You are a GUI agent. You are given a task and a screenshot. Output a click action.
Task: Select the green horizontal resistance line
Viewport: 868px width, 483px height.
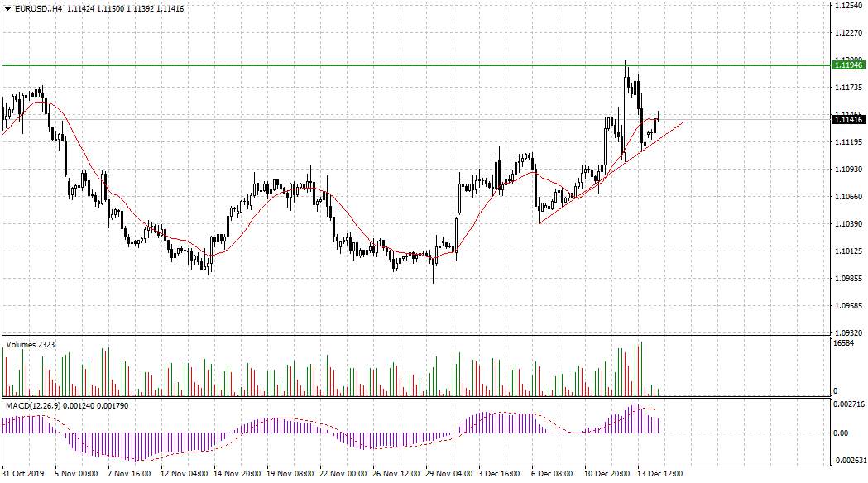[331, 65]
